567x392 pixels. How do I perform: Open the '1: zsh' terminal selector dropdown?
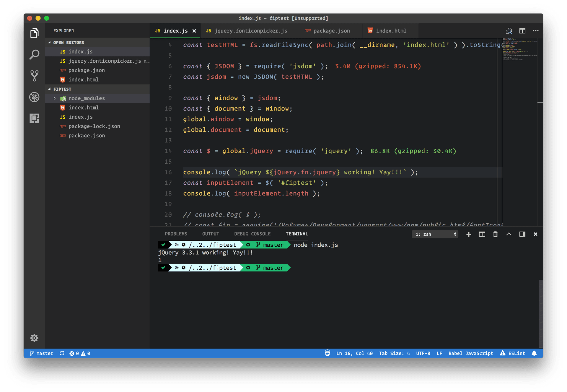(x=435, y=234)
